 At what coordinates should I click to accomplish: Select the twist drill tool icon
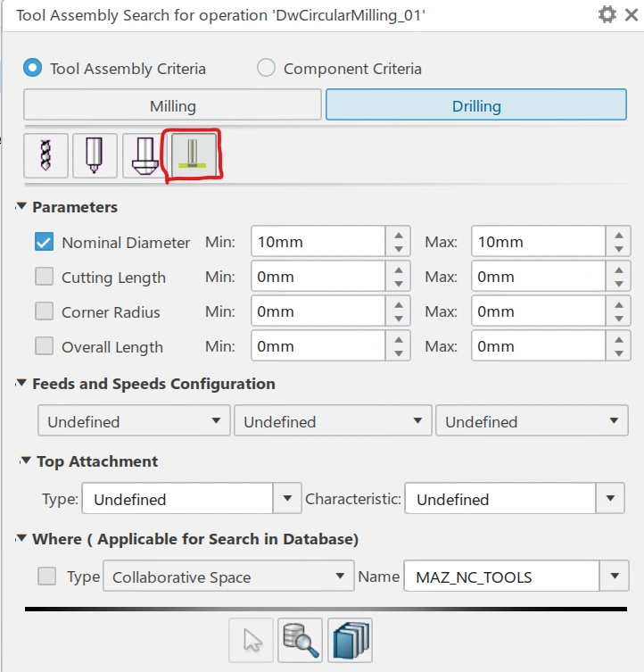click(45, 155)
